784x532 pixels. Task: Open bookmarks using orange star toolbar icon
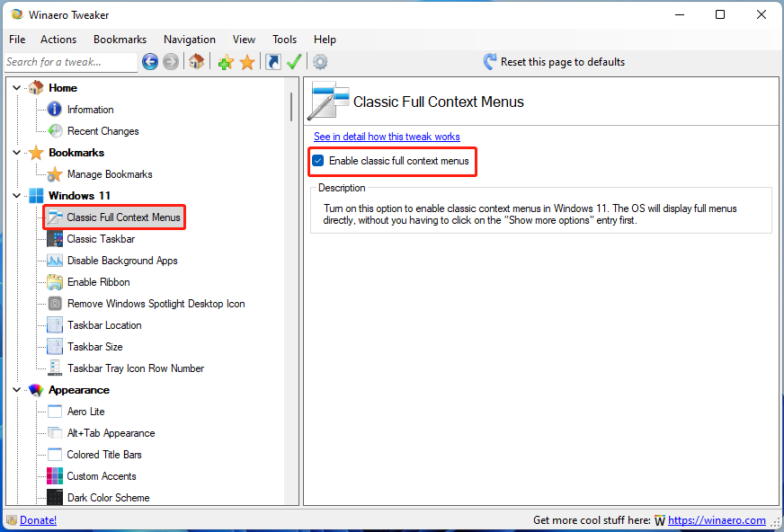(247, 62)
